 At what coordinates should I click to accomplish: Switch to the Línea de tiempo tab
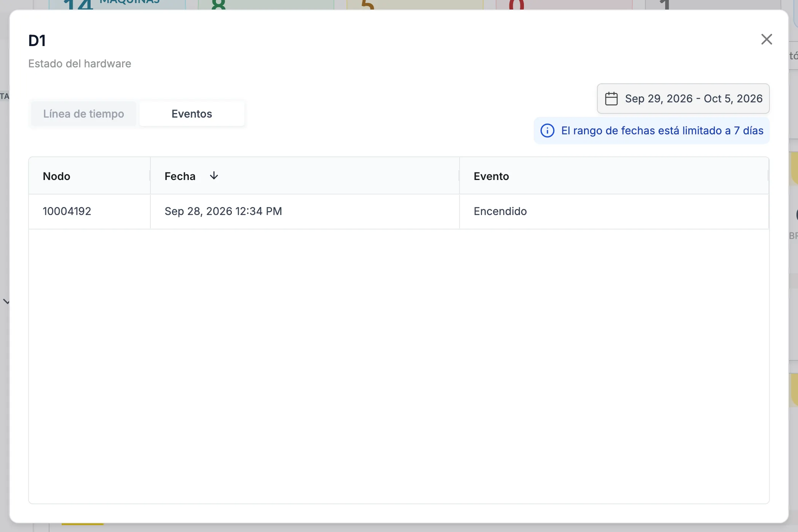tap(83, 114)
